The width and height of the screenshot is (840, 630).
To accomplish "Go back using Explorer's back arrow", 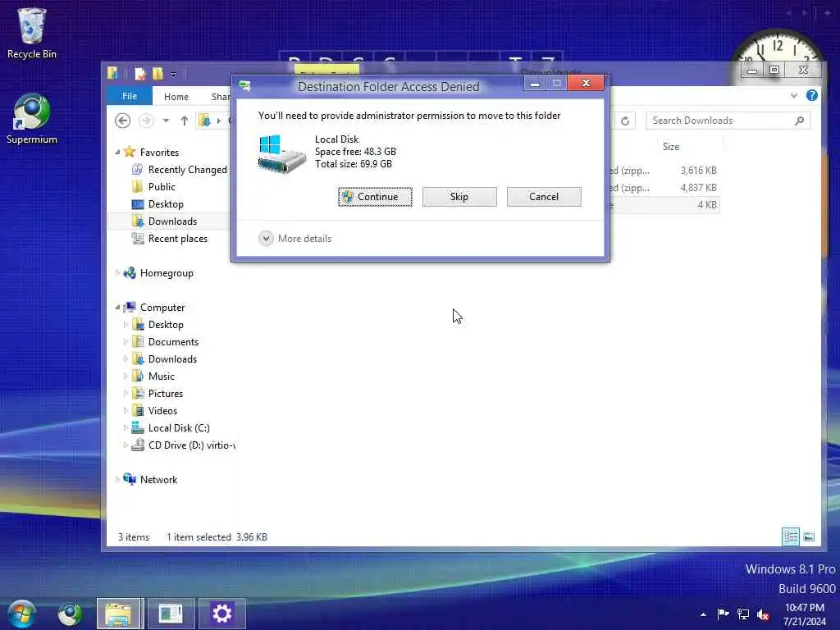I will [123, 121].
